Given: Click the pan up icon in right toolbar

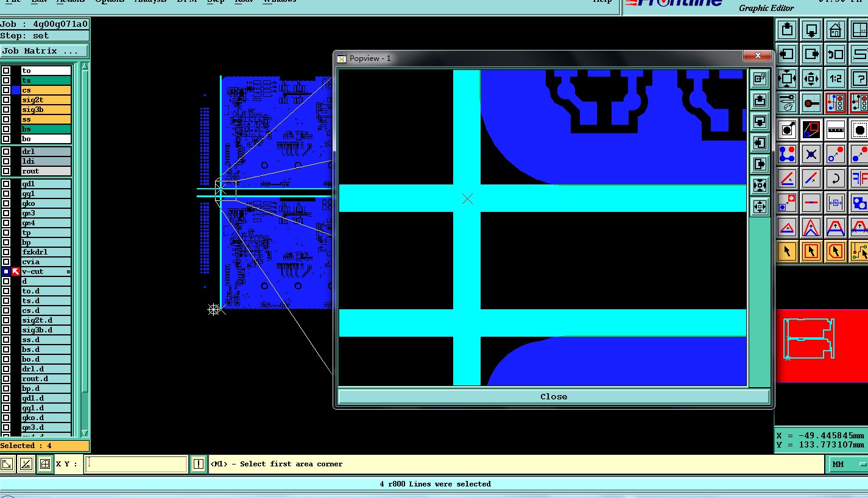Looking at the screenshot, I should (787, 30).
